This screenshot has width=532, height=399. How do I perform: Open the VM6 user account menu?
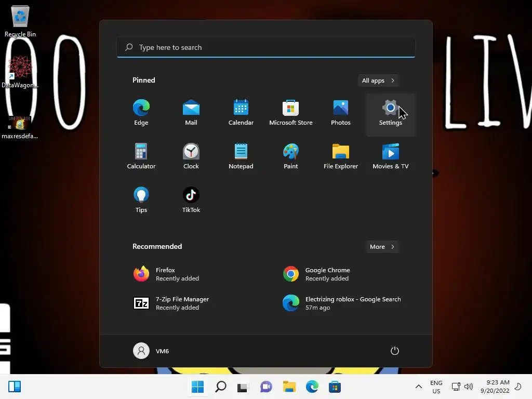[x=151, y=351]
